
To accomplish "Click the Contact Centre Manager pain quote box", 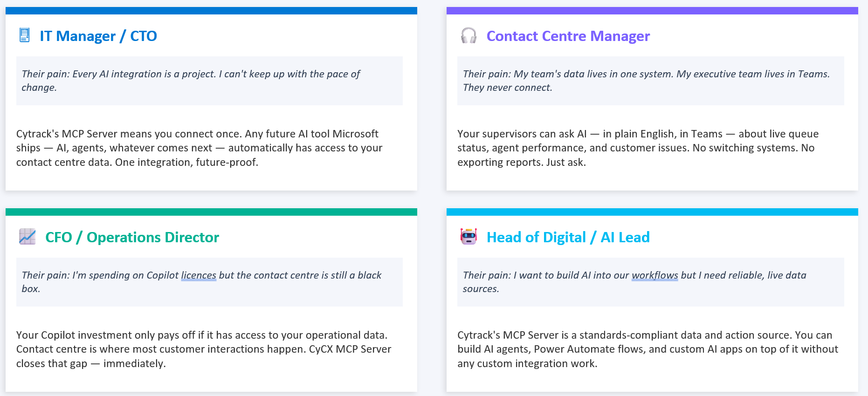I will coord(650,81).
